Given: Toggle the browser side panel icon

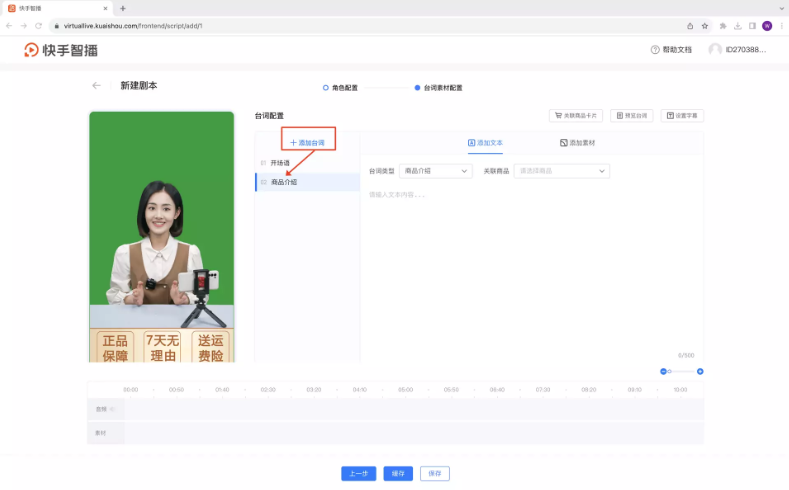Looking at the screenshot, I should 752,26.
